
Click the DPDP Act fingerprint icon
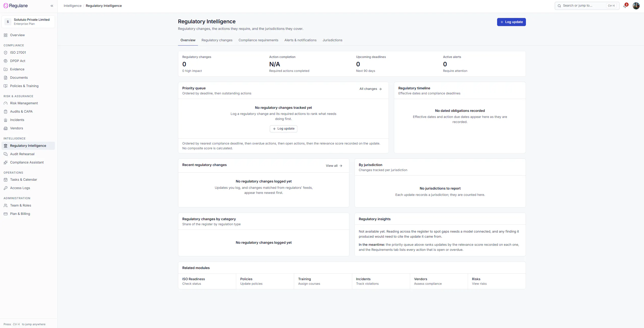click(x=6, y=61)
